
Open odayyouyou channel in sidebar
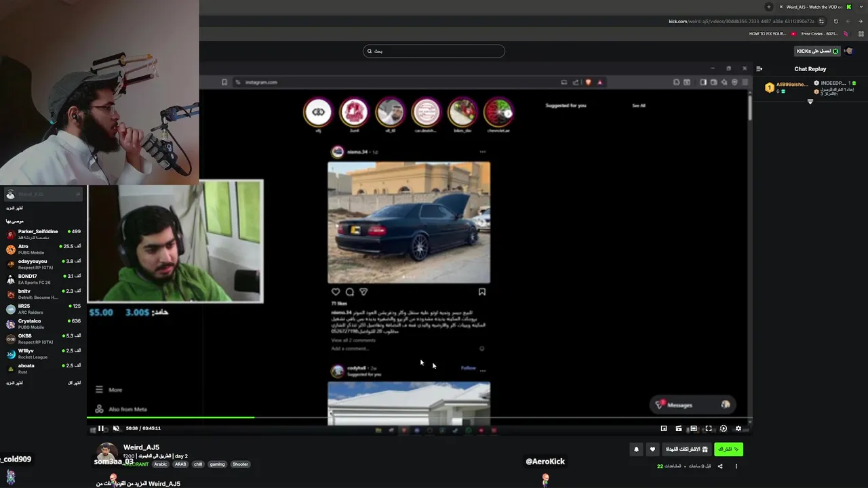43,264
